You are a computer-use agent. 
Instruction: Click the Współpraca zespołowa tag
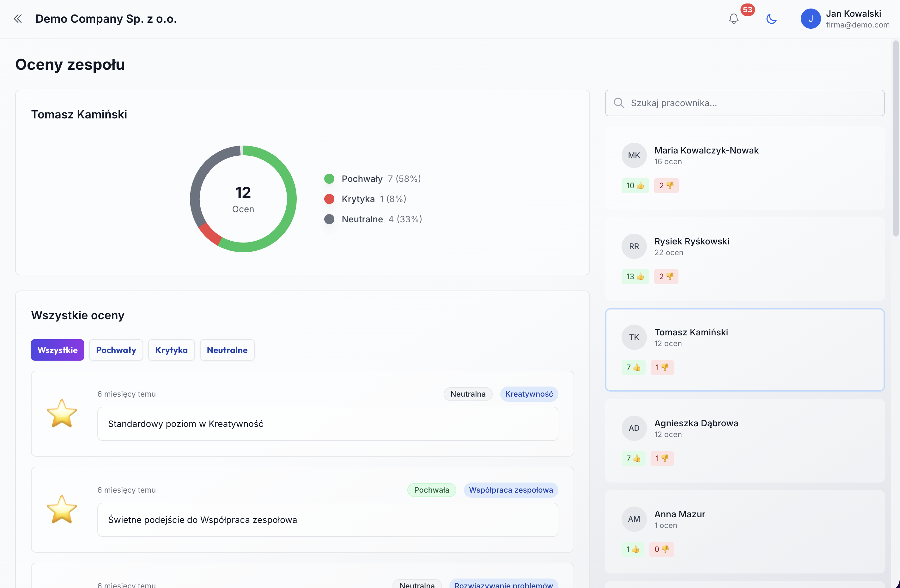511,490
